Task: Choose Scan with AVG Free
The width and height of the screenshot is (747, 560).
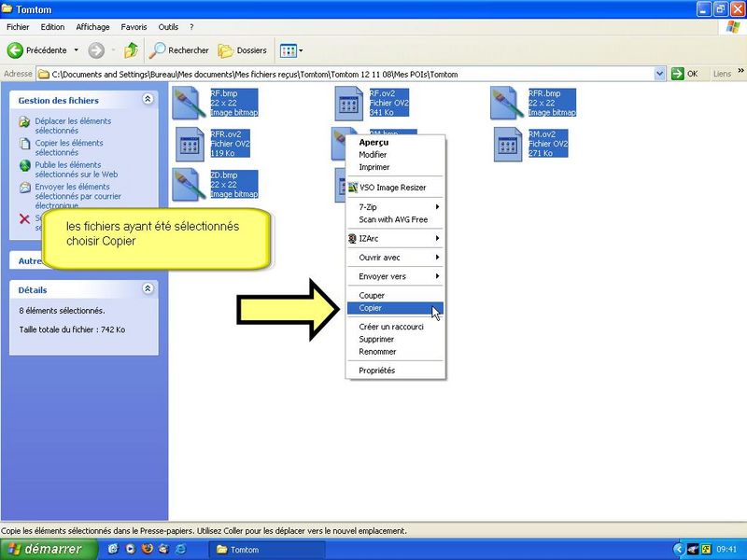Action: [x=395, y=219]
